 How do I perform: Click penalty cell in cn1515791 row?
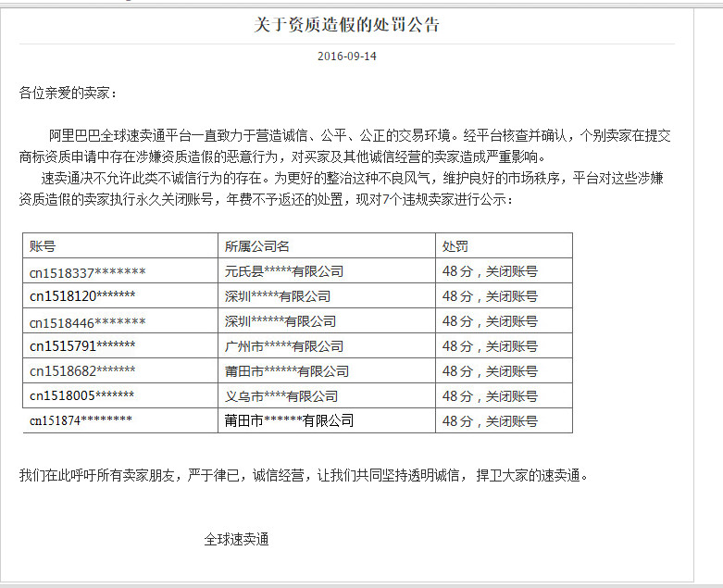click(x=504, y=345)
